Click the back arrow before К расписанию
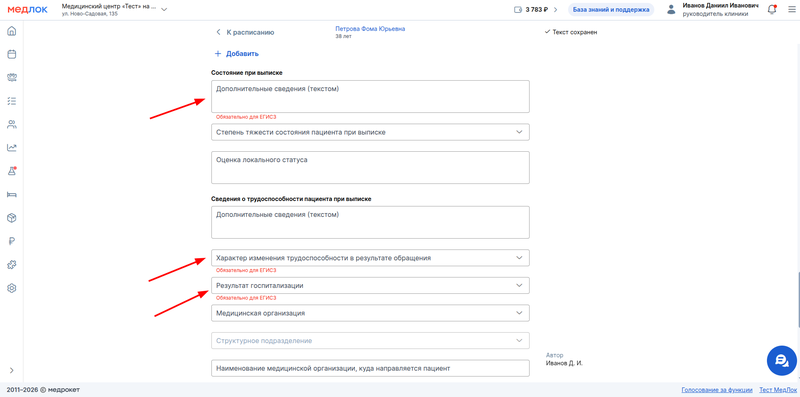Screen dimensions: 800x397 218,32
